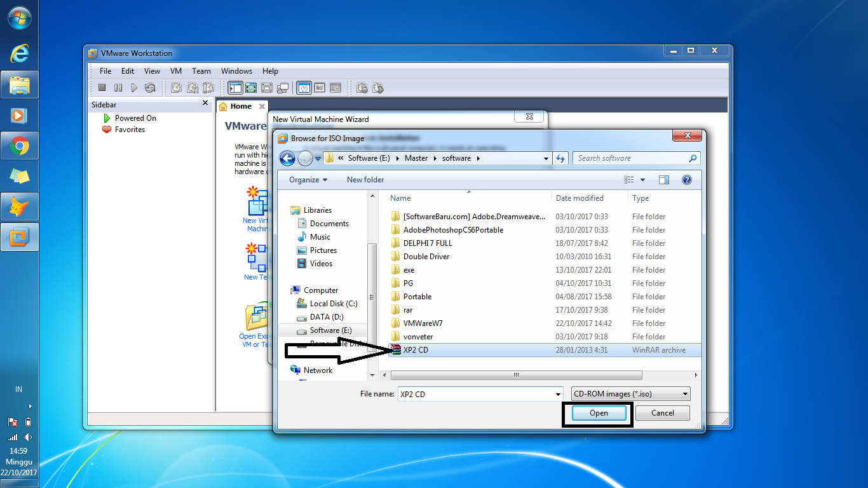Open Google Chrome from the taskbar

pyautogui.click(x=20, y=147)
